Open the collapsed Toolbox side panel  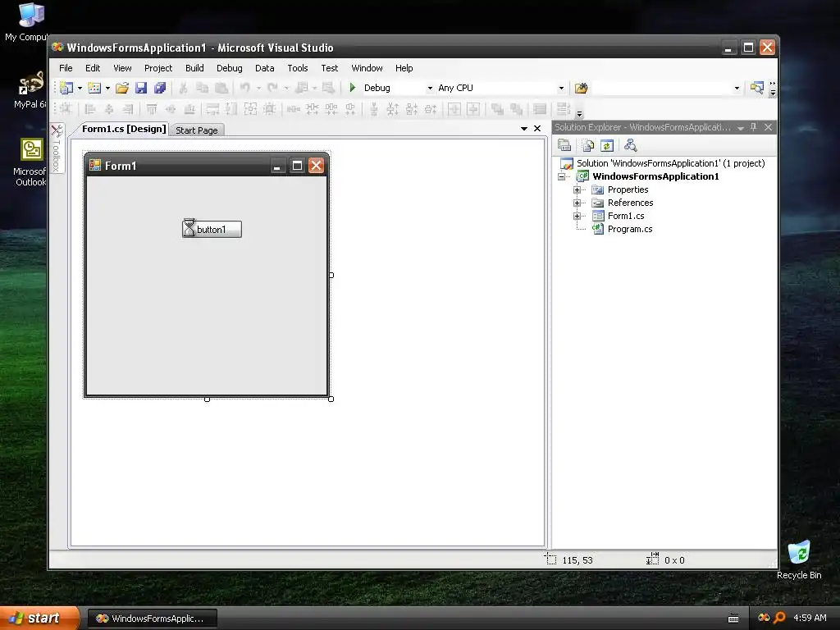pyautogui.click(x=57, y=148)
